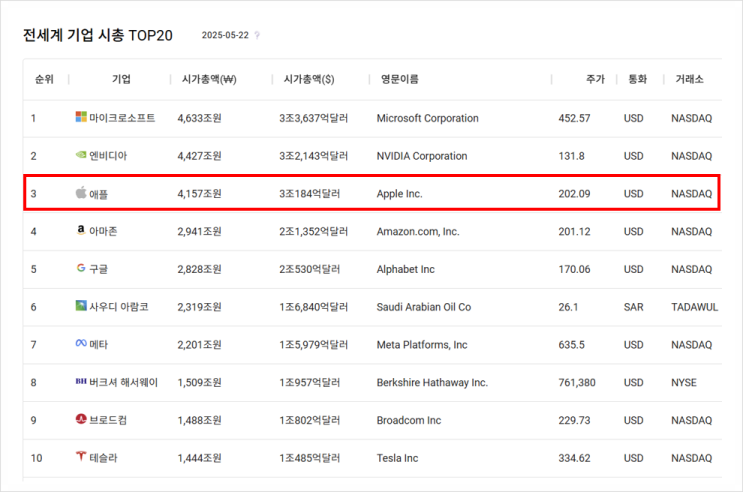Viewport: 743px width, 492px height.
Task: Open the 메타 company name
Action: click(x=99, y=345)
